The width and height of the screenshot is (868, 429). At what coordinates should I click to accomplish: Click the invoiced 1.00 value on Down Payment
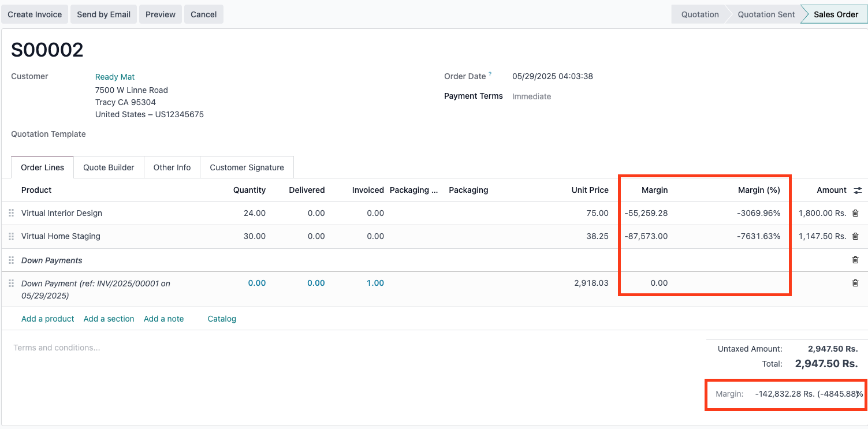pos(375,283)
